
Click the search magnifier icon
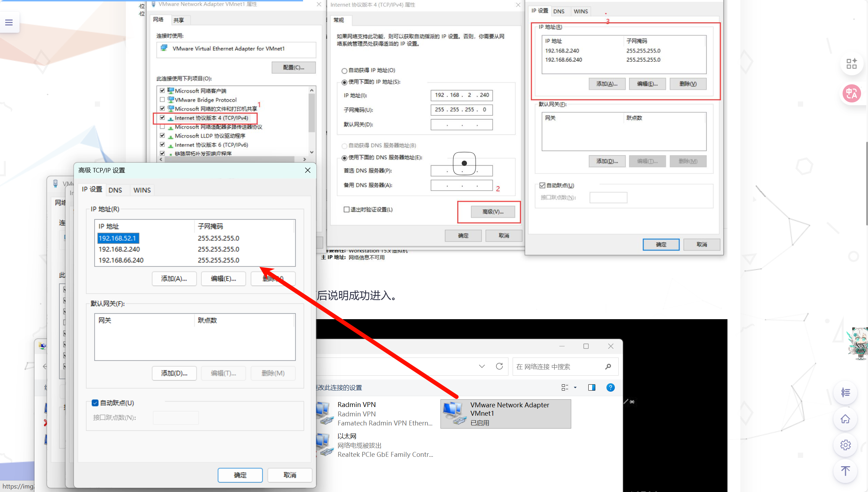(x=609, y=367)
